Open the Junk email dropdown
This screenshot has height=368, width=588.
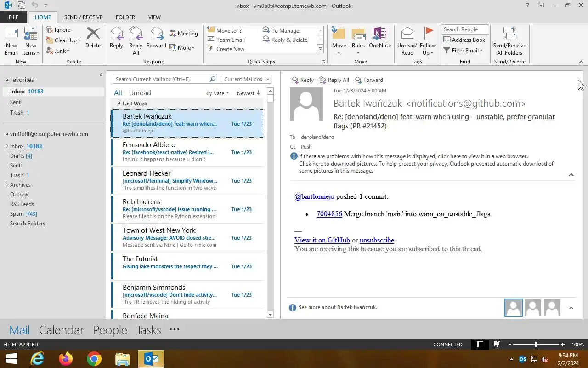(x=58, y=51)
